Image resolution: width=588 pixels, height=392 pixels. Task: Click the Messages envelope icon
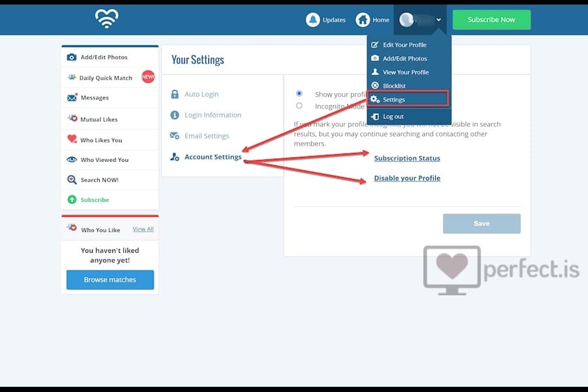(x=72, y=97)
